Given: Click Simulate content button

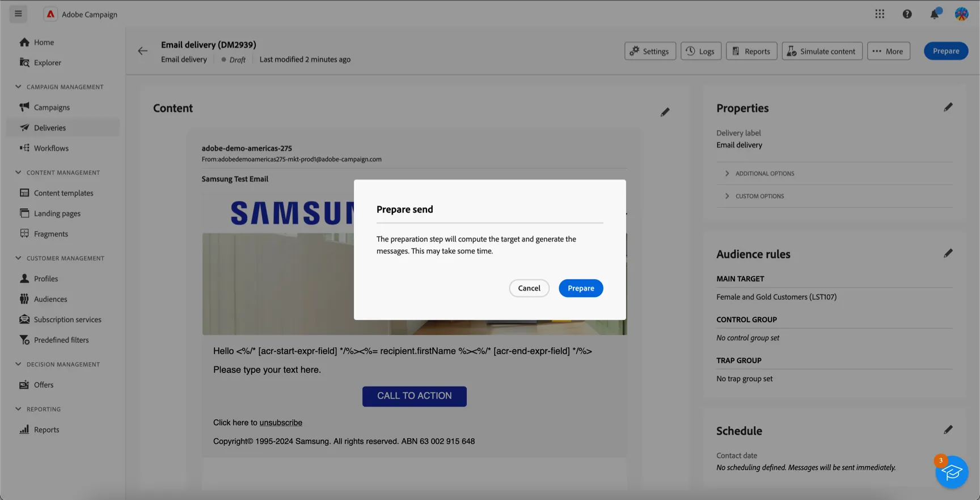Looking at the screenshot, I should (822, 51).
